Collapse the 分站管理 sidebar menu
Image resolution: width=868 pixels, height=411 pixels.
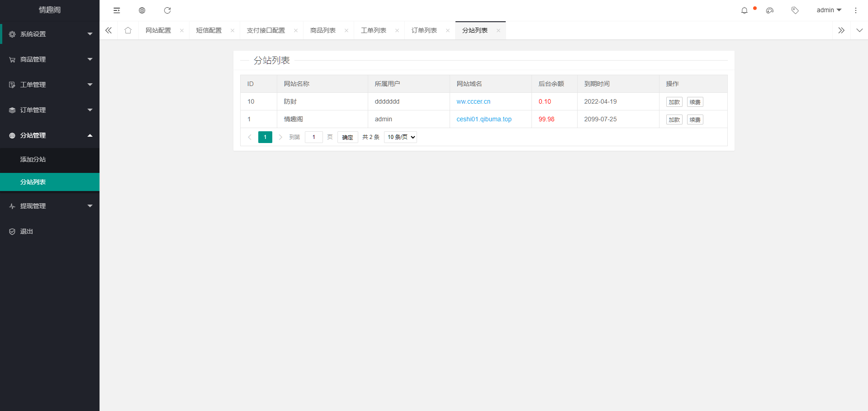pyautogui.click(x=50, y=135)
